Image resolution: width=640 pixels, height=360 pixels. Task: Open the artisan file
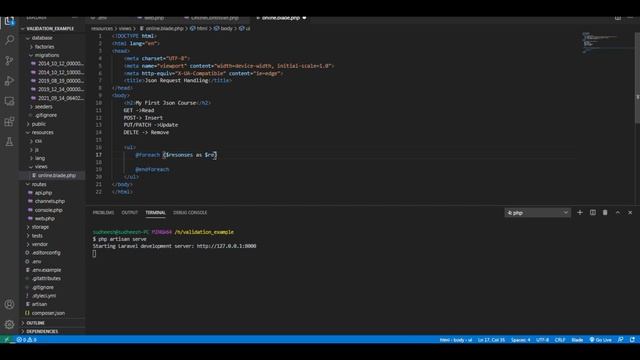[x=39, y=304]
